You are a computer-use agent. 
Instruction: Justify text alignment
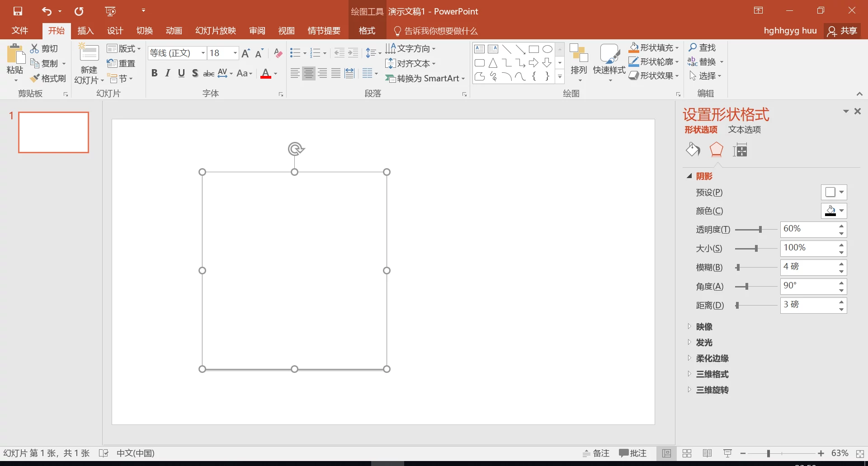(x=336, y=73)
